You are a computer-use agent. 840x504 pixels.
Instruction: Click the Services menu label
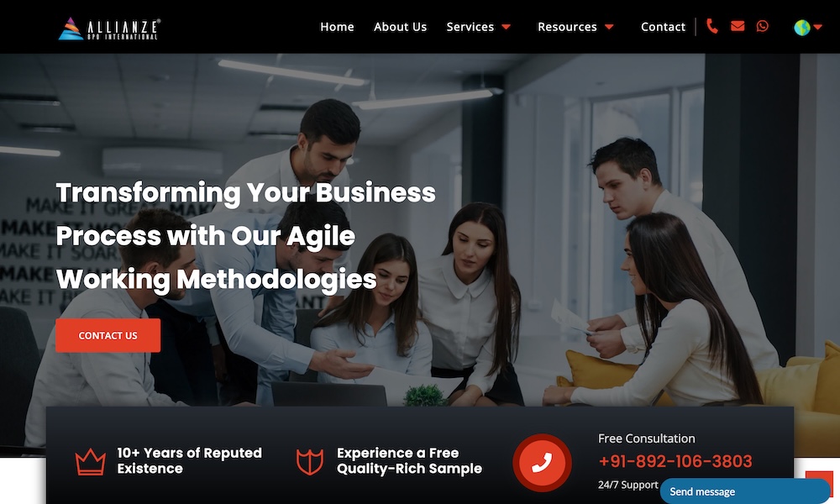pos(470,27)
